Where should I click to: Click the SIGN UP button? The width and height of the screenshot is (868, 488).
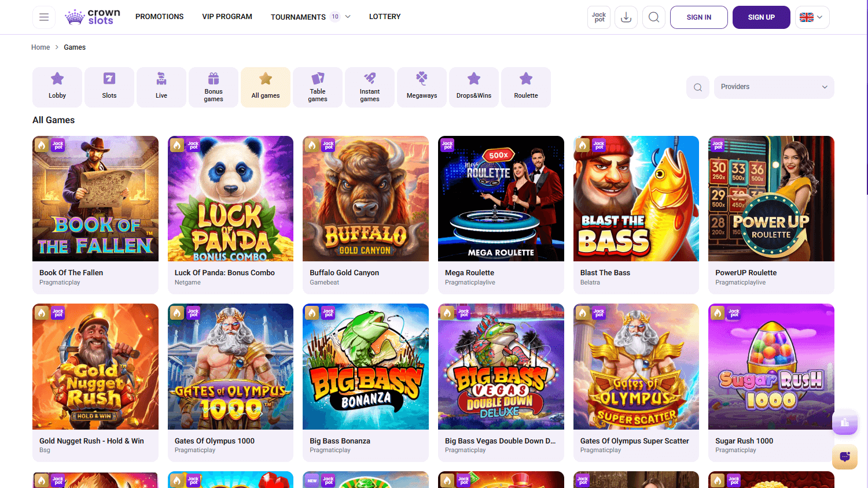(x=761, y=17)
